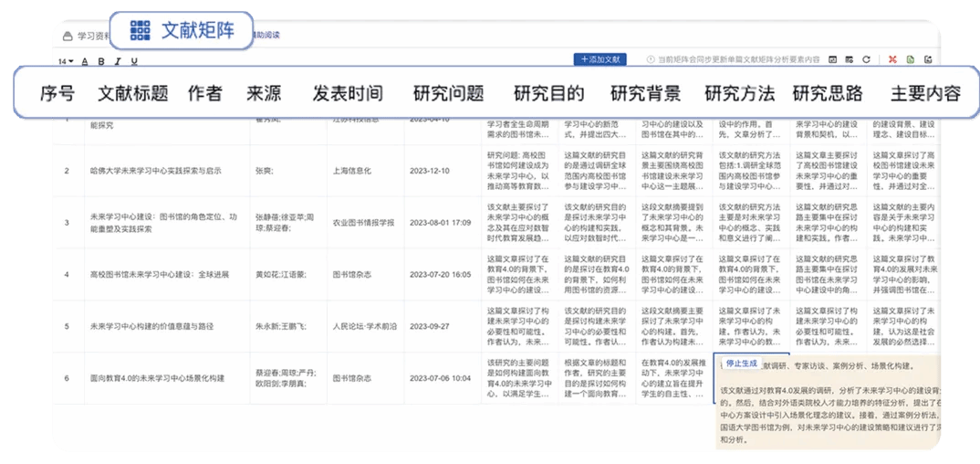The height and width of the screenshot is (464, 980).
Task: Open the font size 14 dropdown
Action: pos(66,62)
